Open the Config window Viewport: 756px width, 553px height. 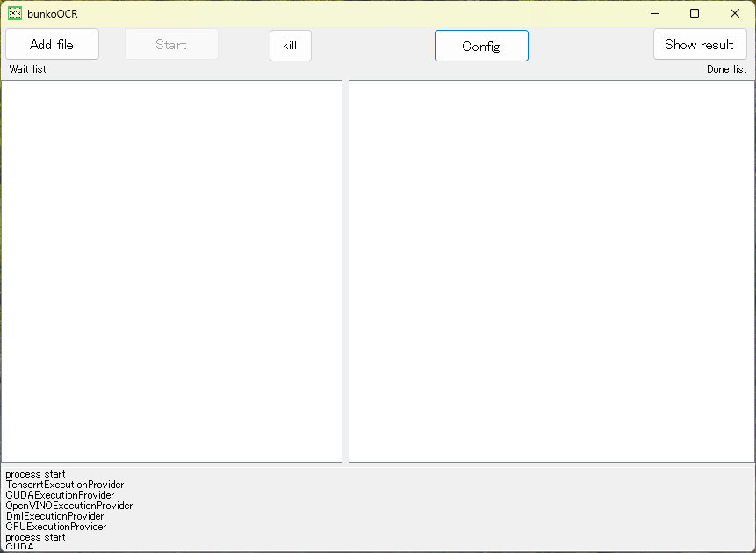point(481,45)
